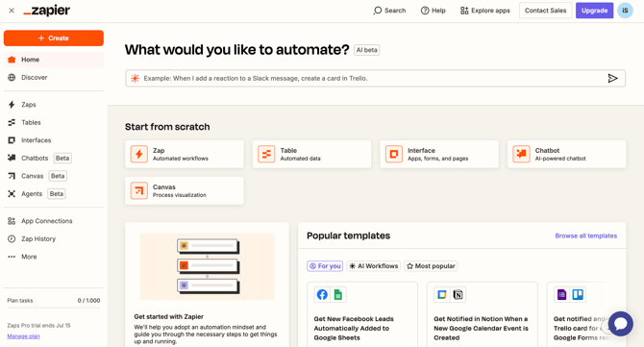This screenshot has width=644, height=347.
Task: Open the chat support bubble
Action: (x=621, y=324)
